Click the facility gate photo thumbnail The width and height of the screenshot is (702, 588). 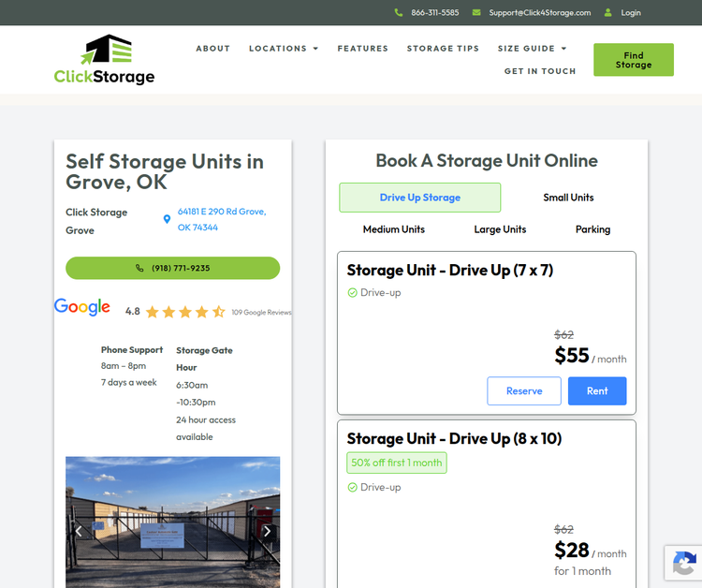(173, 522)
